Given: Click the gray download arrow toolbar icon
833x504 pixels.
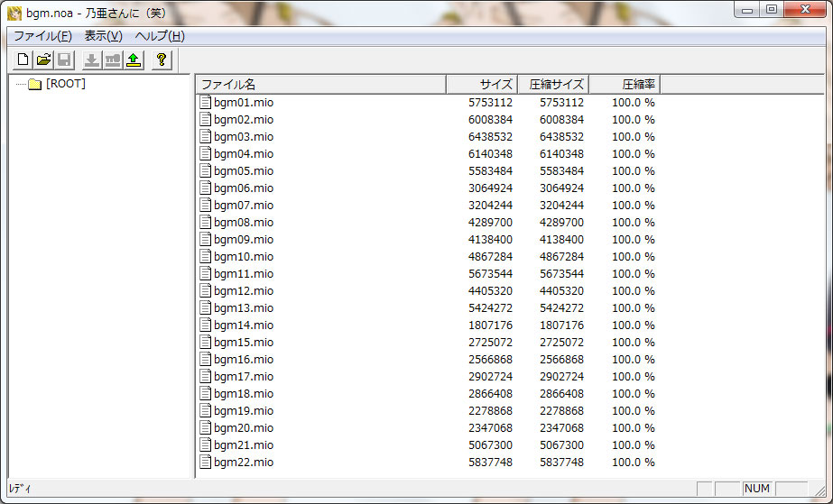Looking at the screenshot, I should pos(91,60).
